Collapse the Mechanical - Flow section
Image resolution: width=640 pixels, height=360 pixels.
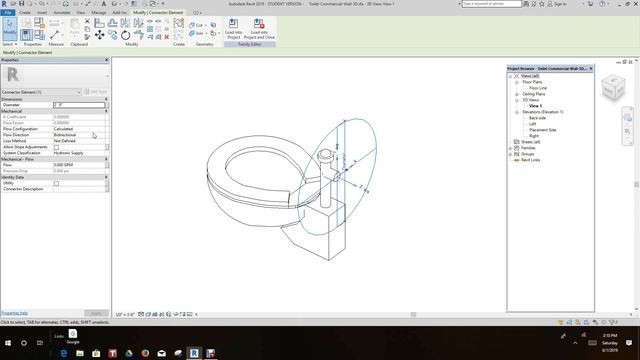pyautogui.click(x=106, y=159)
